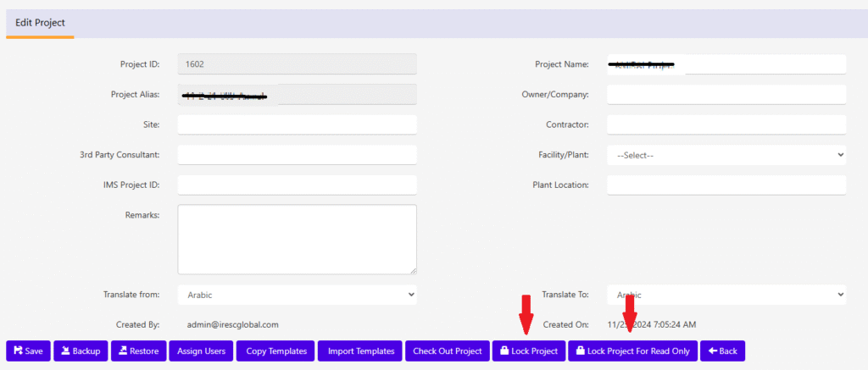Click the Assign Users button
Viewport: 868px width, 370px height.
click(x=200, y=351)
